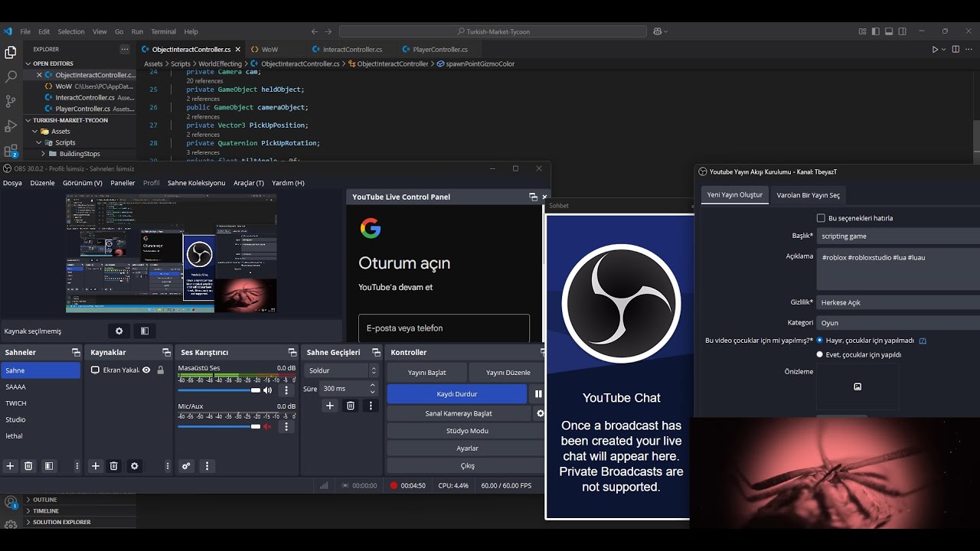
Task: Switch to Varolan Bir Yayın Seç tab
Action: click(x=808, y=195)
